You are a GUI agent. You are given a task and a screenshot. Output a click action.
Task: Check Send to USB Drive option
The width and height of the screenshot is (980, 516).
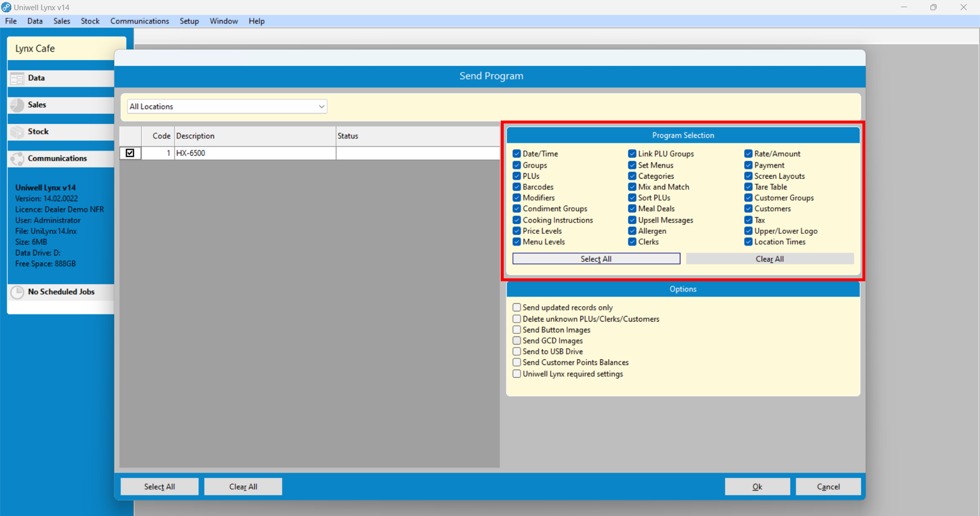coord(517,351)
